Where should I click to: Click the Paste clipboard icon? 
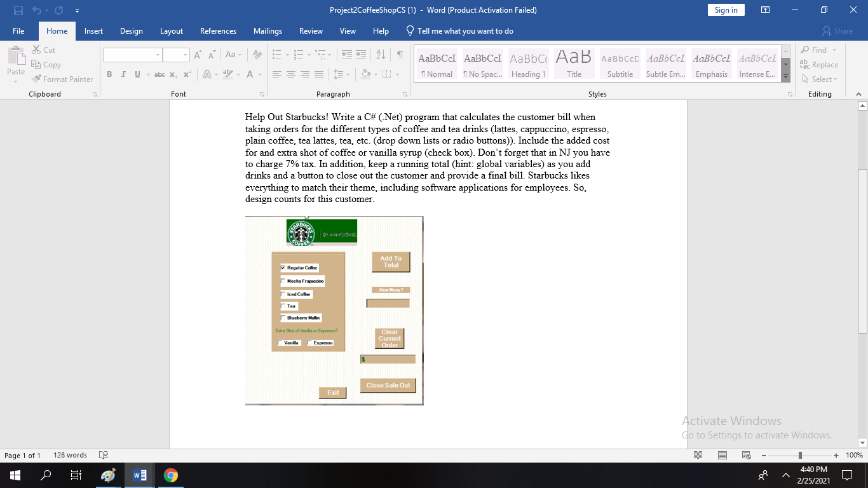pyautogui.click(x=16, y=57)
